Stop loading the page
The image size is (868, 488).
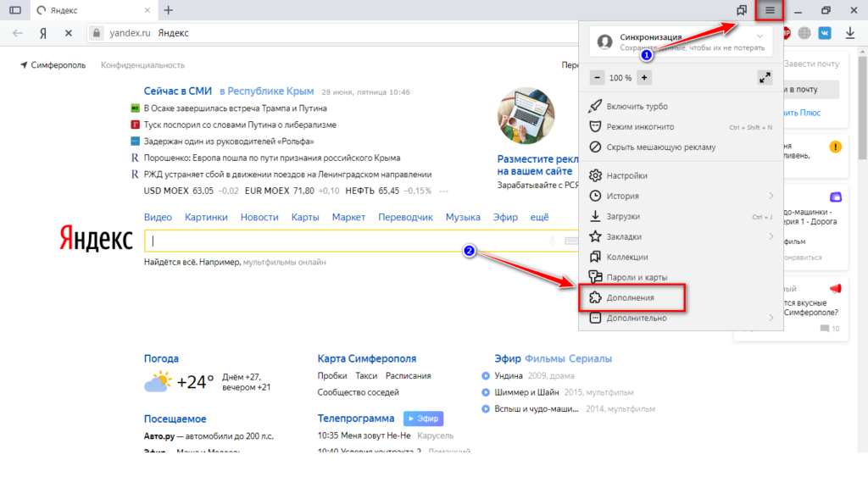pyautogui.click(x=69, y=33)
